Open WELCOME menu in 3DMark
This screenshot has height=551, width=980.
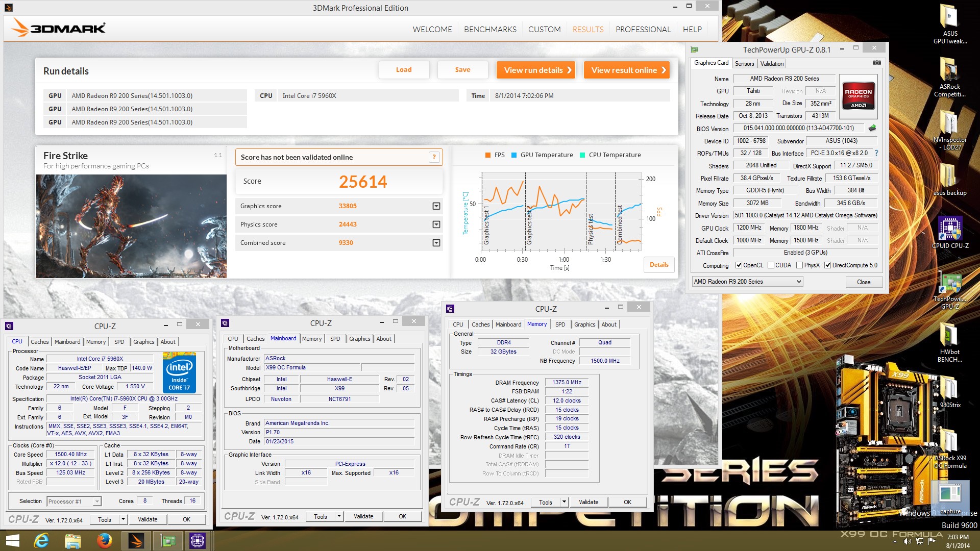click(x=432, y=29)
